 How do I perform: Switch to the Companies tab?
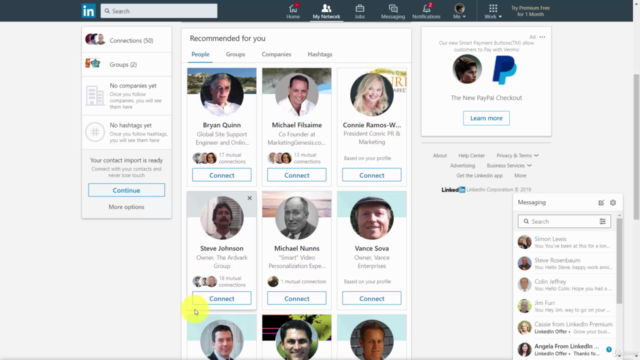(x=276, y=54)
